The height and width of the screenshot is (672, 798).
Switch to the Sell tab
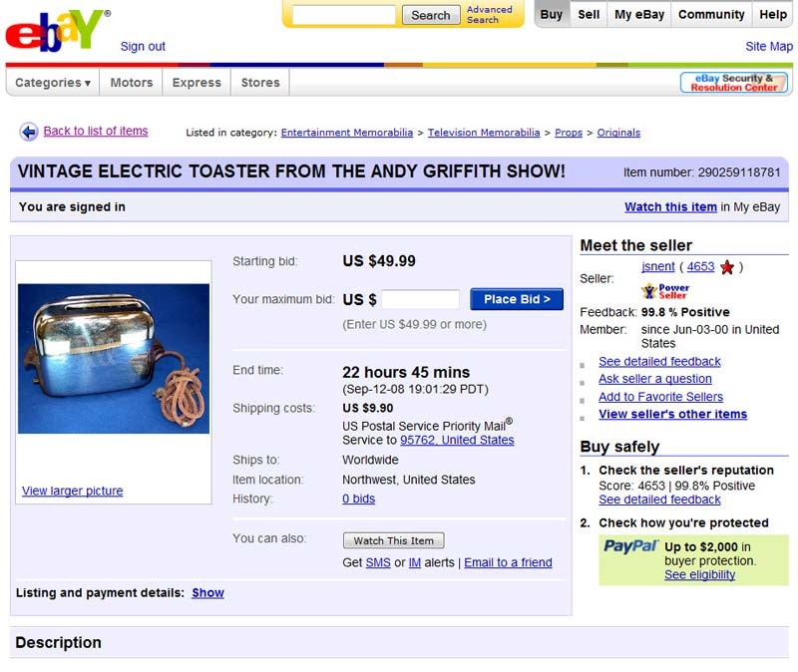coord(589,15)
